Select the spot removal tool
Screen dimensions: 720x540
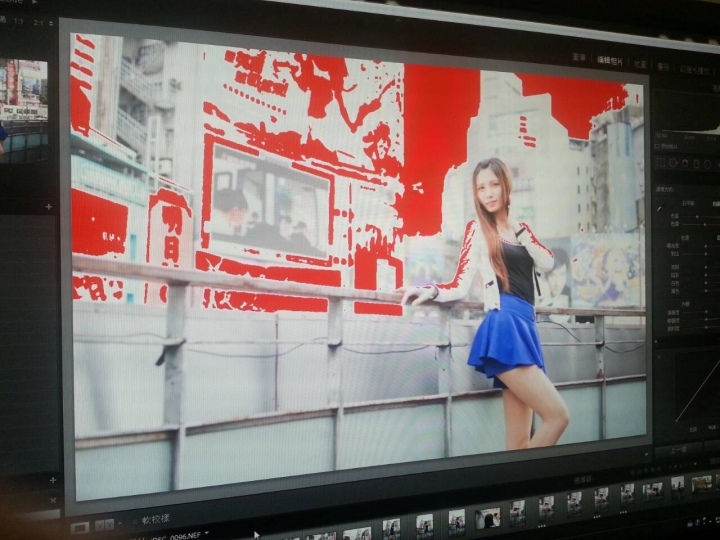click(673, 163)
